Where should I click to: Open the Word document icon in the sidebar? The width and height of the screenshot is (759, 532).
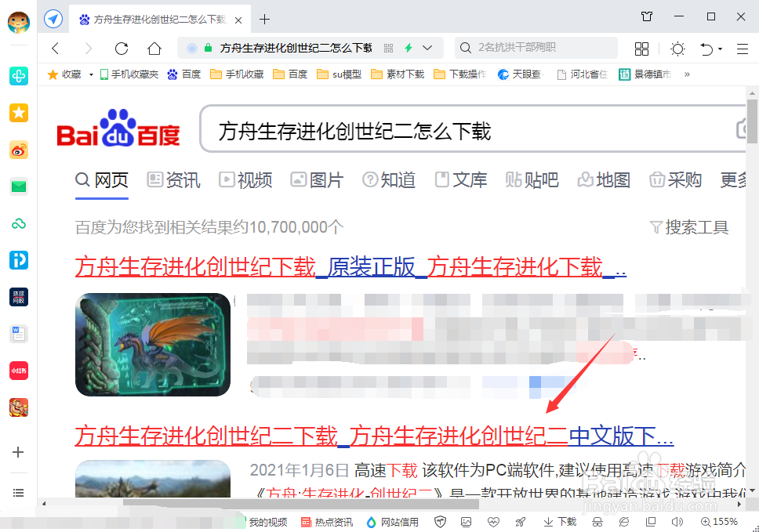pyautogui.click(x=18, y=334)
